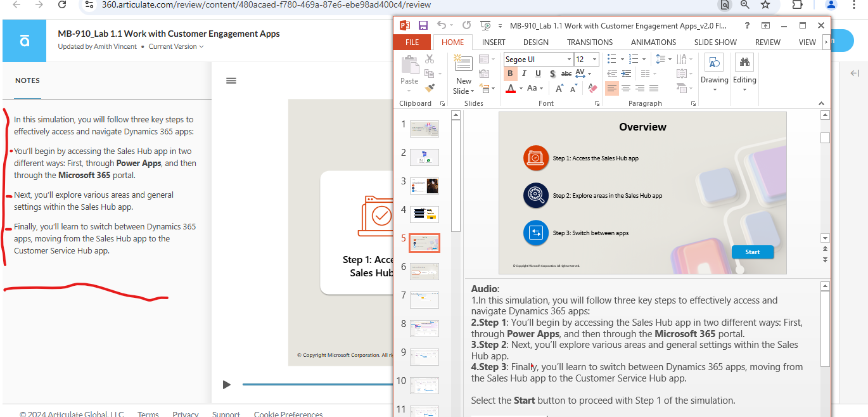Image resolution: width=868 pixels, height=417 pixels.
Task: Toggle Strikethrough formatting
Action: pyautogui.click(x=566, y=74)
